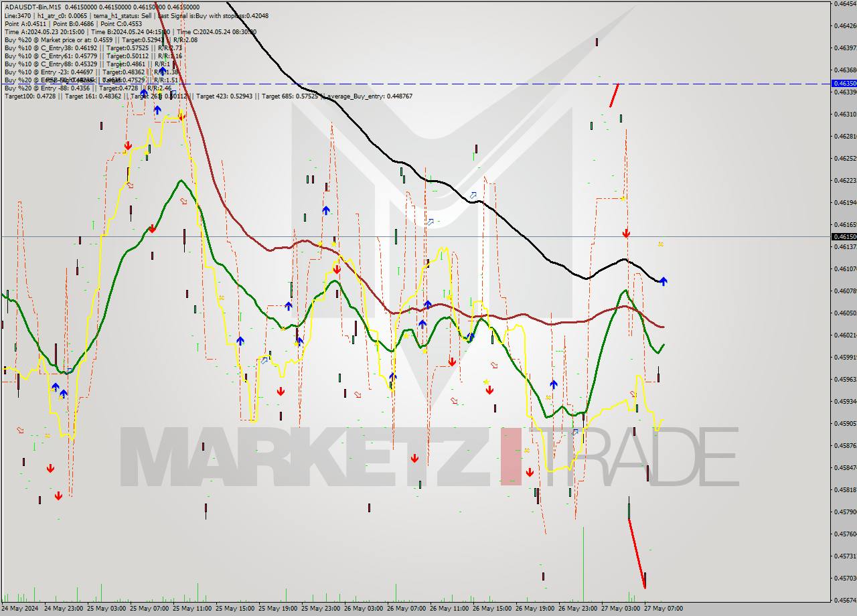This screenshot has height=616, width=857.
Task: Click price axis label 0.46281
Action: [844, 136]
